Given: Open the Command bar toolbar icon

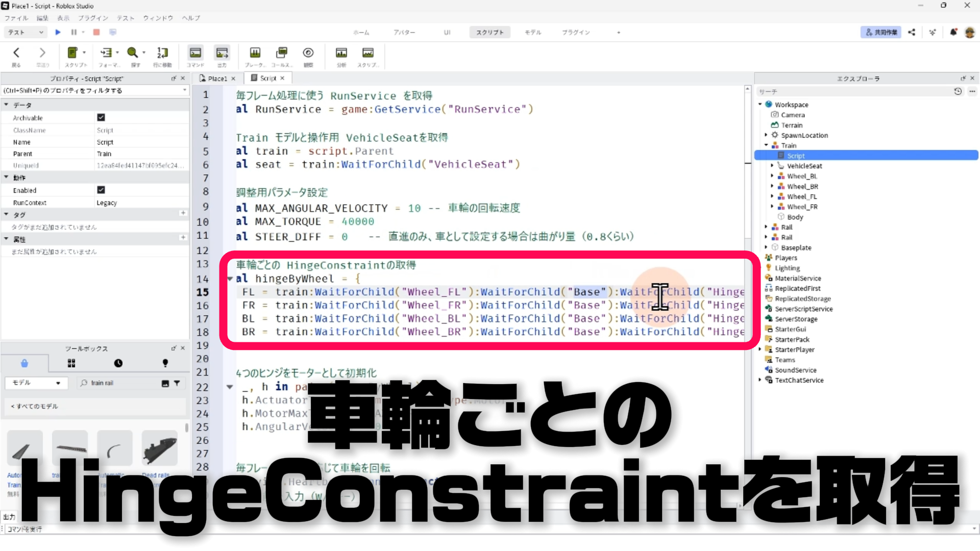Looking at the screenshot, I should point(195,53).
